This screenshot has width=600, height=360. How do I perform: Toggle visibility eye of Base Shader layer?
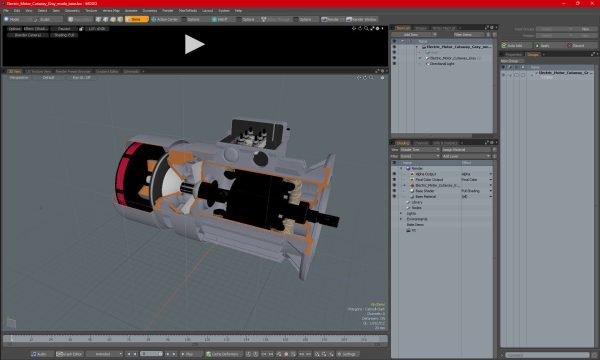point(394,191)
